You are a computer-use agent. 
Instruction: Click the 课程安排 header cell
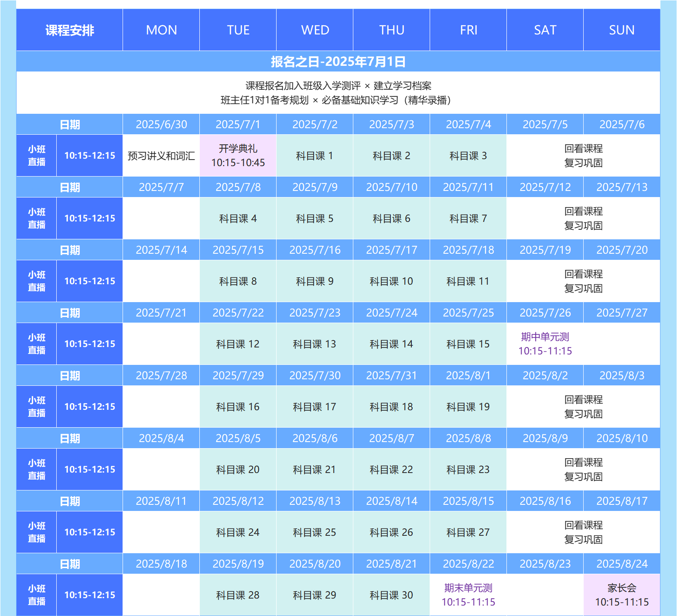[69, 30]
